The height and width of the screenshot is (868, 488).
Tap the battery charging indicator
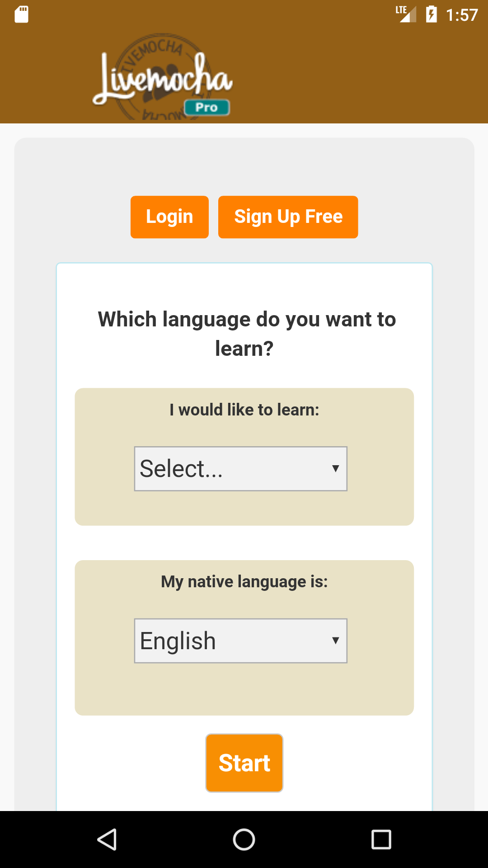(x=430, y=15)
